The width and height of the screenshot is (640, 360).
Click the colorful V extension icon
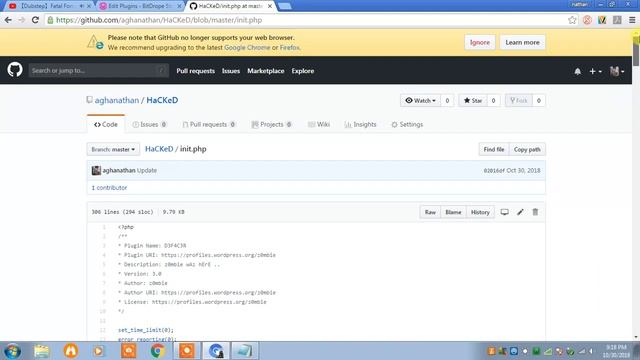(602, 20)
